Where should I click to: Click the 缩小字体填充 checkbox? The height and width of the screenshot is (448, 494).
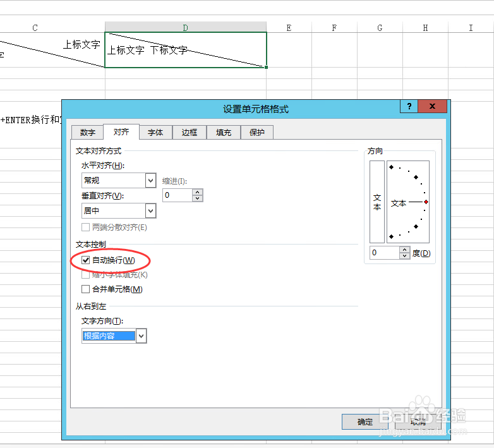[85, 275]
